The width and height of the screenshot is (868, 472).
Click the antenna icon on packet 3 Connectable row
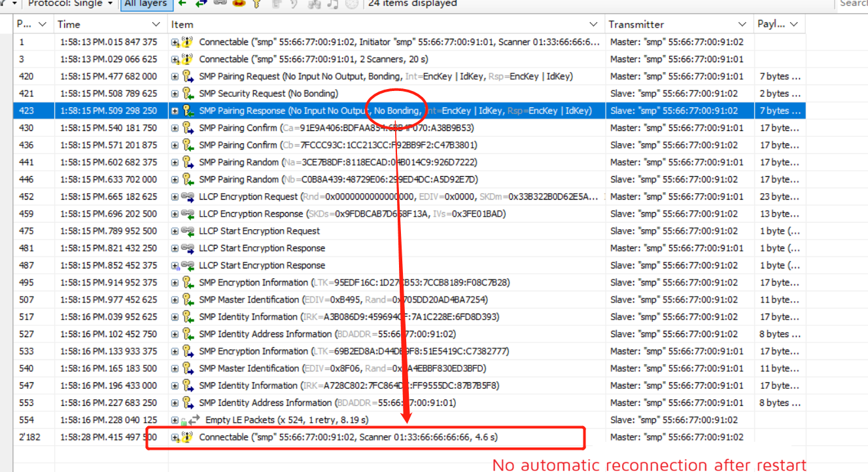click(187, 59)
